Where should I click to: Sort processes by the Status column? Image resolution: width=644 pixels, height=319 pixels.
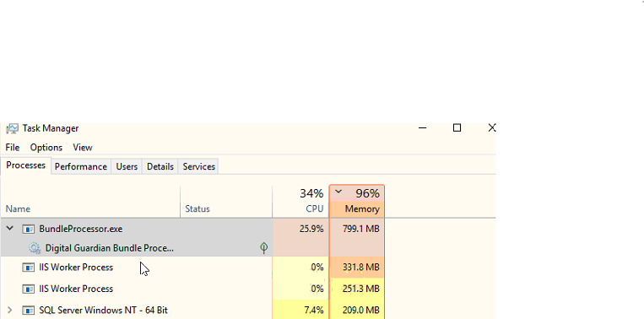click(226, 202)
